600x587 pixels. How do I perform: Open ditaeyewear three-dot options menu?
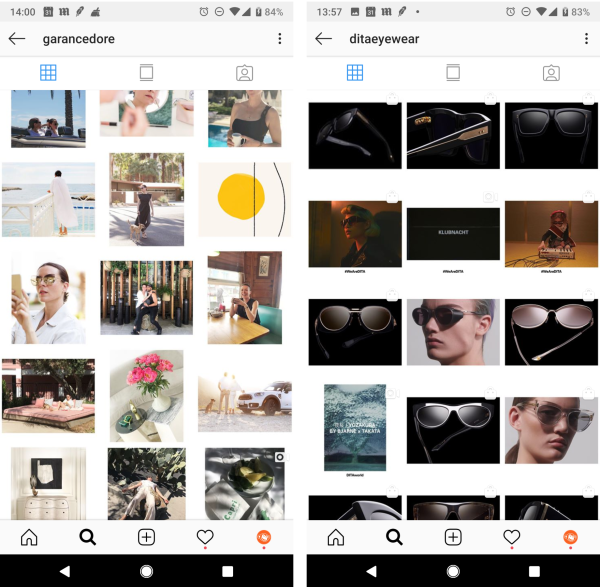586,39
